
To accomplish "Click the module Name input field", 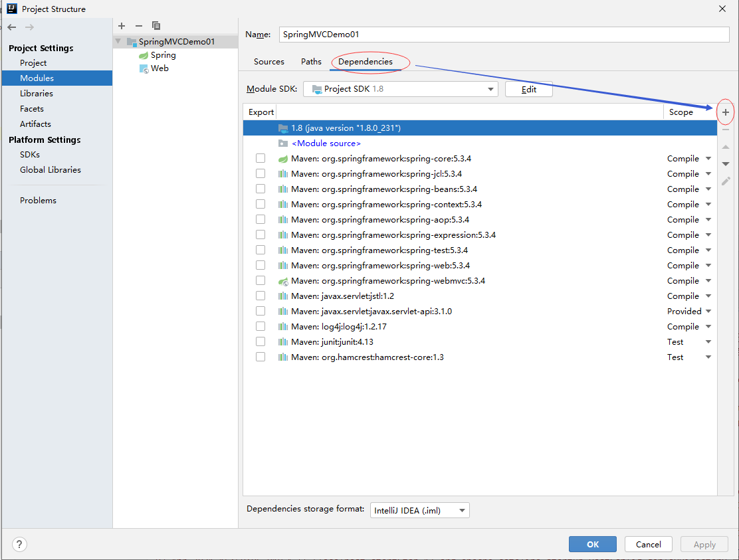I will coord(504,35).
